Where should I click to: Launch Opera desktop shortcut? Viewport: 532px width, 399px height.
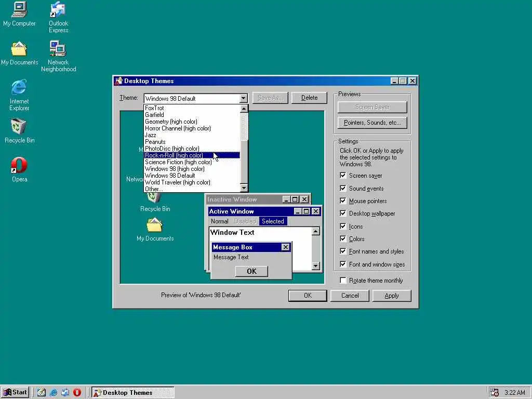click(19, 169)
